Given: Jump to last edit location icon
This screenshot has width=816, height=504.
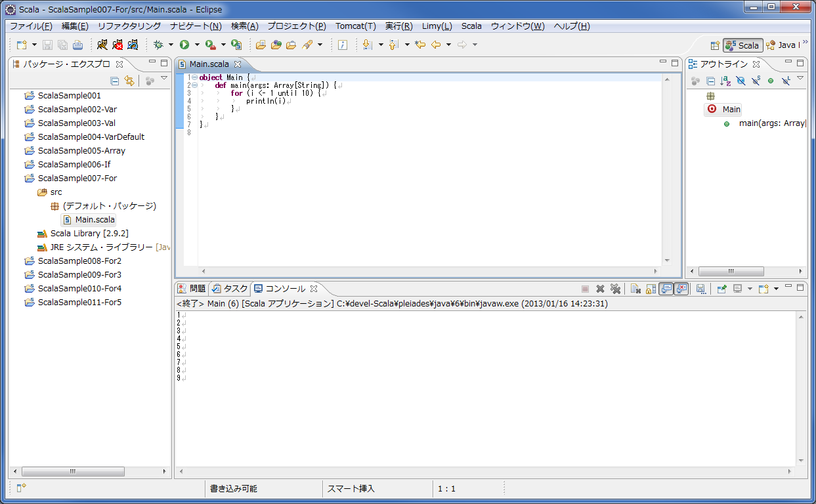Looking at the screenshot, I should (x=420, y=45).
